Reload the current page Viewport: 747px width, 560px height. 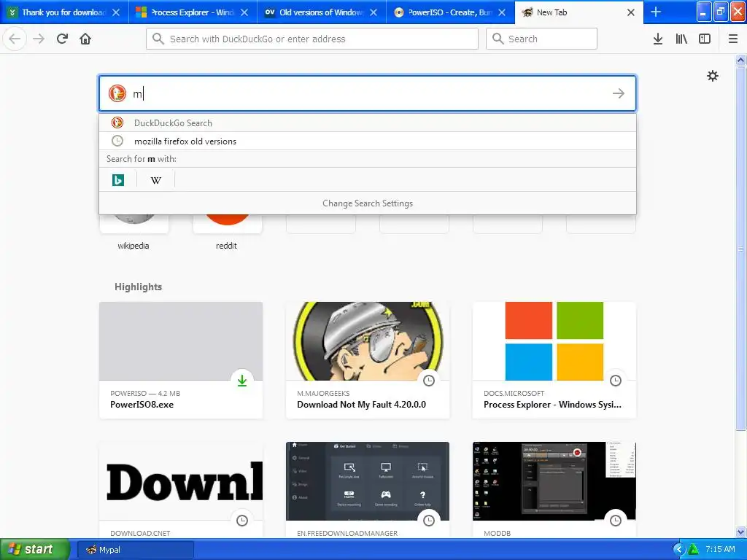(x=62, y=39)
